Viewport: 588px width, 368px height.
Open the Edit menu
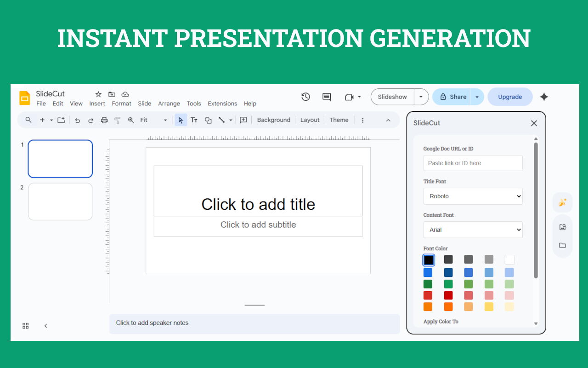[x=58, y=103]
